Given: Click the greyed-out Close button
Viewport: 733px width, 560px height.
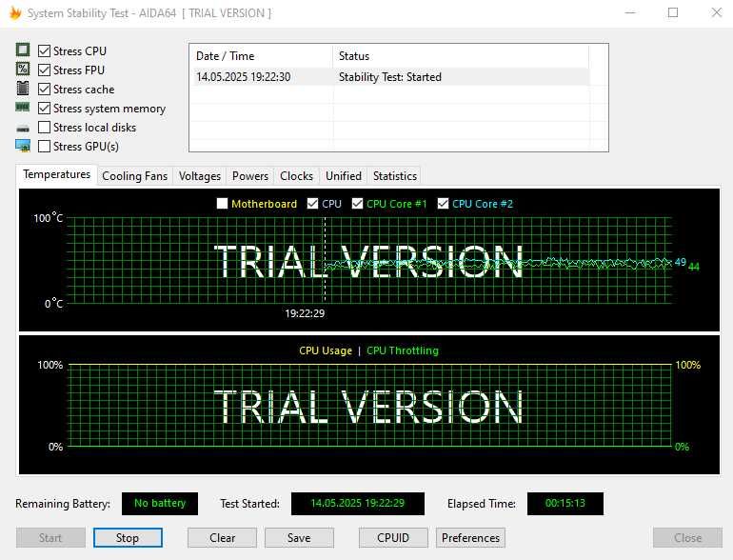Looking at the screenshot, I should coord(687,537).
